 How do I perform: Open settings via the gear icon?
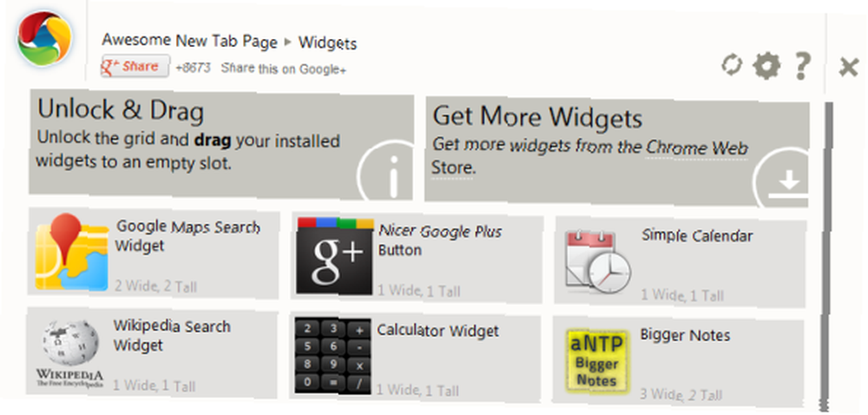coord(767,66)
